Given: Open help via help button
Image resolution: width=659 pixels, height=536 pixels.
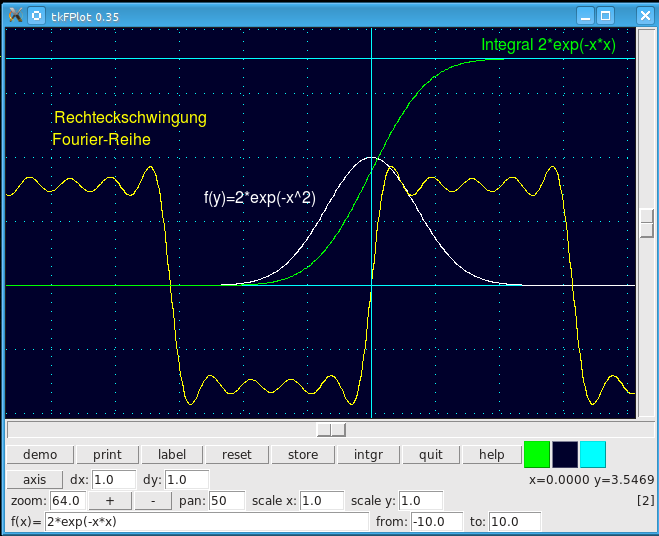Looking at the screenshot, I should [x=492, y=454].
